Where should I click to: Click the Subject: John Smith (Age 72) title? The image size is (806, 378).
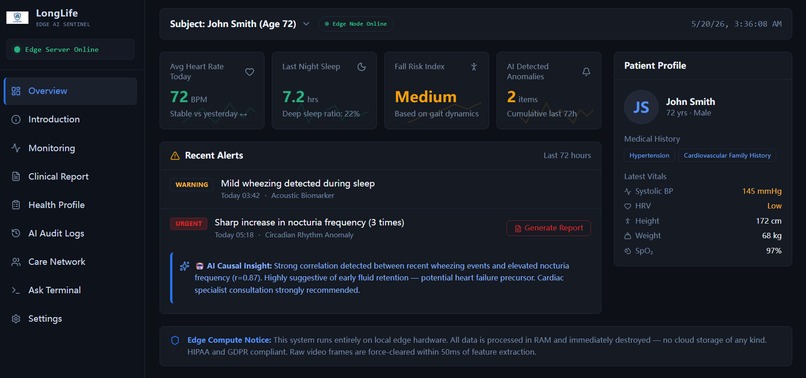tap(233, 24)
